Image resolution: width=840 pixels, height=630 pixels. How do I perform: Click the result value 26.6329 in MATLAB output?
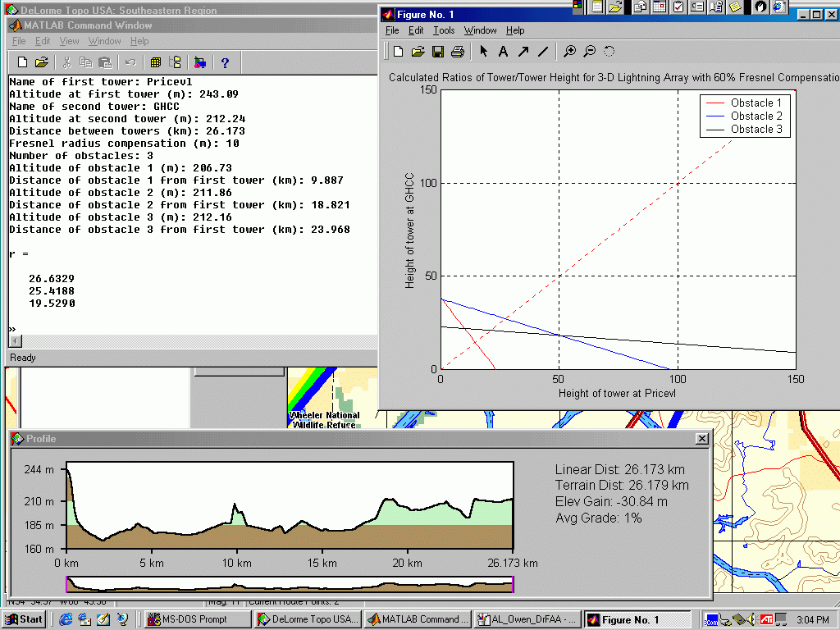[x=52, y=279]
